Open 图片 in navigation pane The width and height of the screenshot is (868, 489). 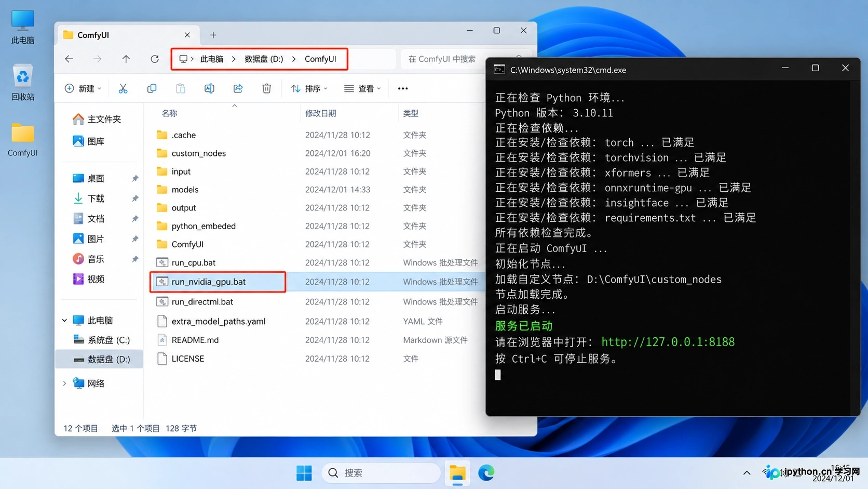click(x=88, y=239)
